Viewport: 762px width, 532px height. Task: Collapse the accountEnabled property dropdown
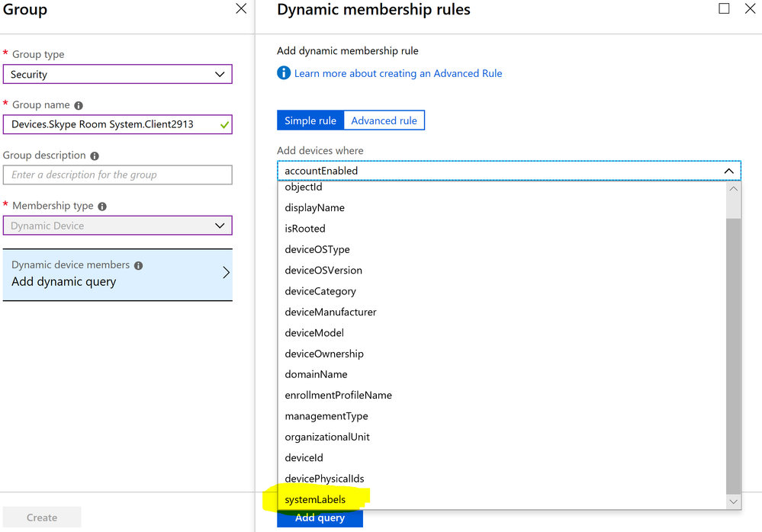click(x=728, y=171)
